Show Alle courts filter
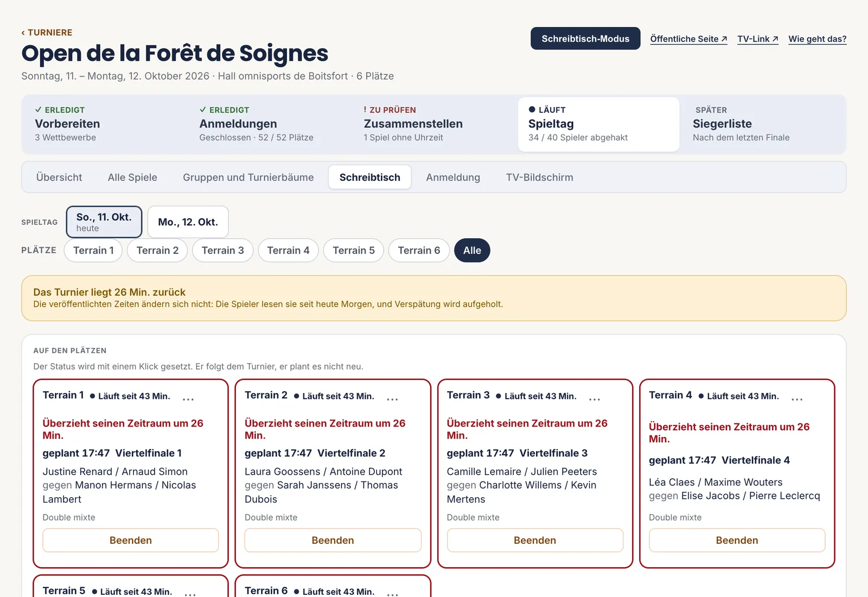Viewport: 868px width, 597px height. tap(472, 250)
